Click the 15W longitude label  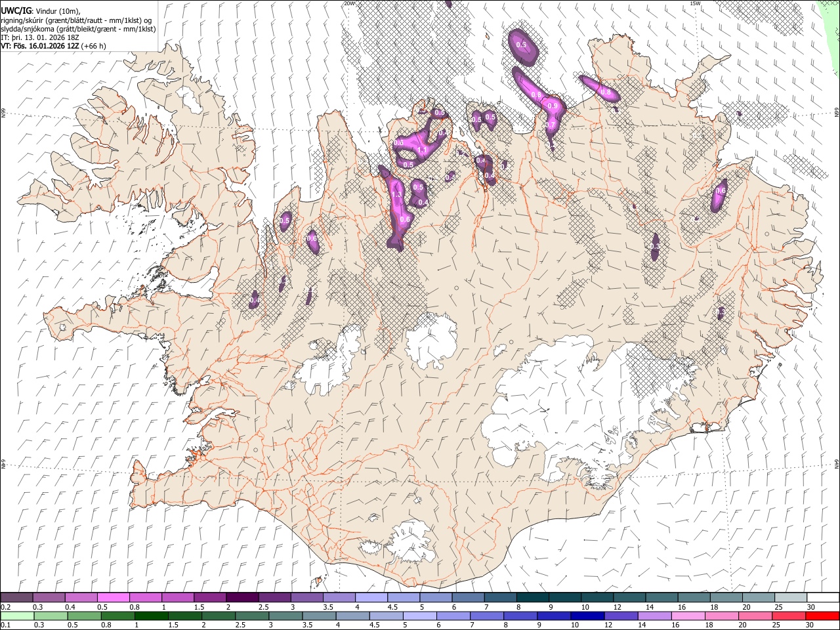click(696, 3)
